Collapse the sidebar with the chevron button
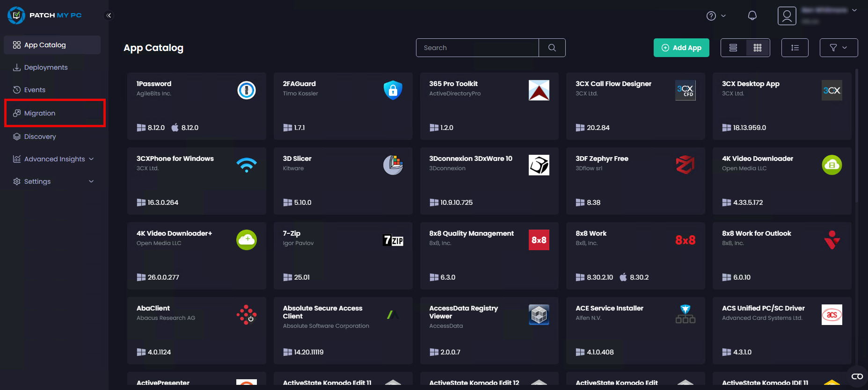Screen dimensions: 868x390 [109, 15]
